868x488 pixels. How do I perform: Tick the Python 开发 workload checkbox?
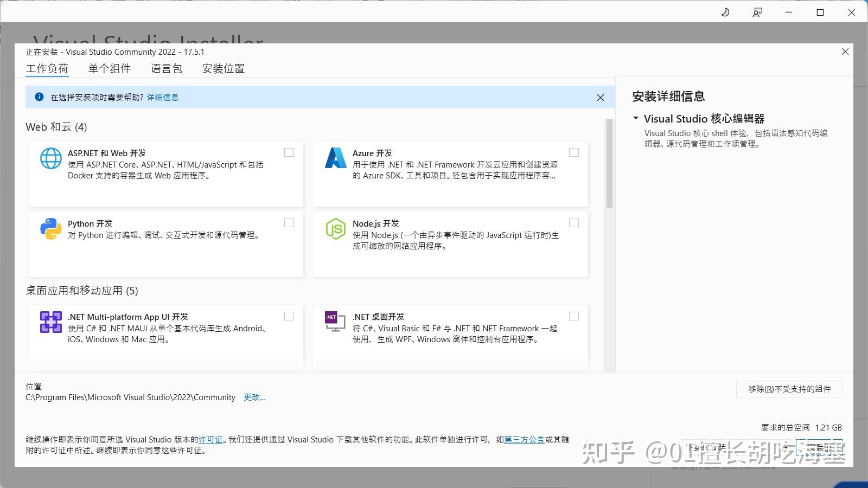tap(289, 223)
